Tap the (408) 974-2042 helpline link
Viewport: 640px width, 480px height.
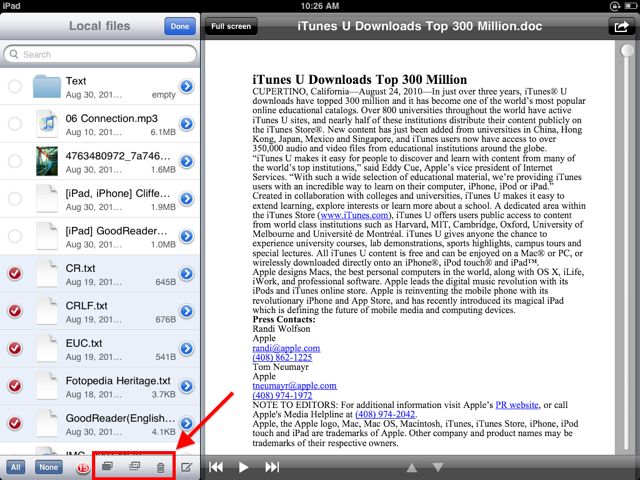pos(385,414)
